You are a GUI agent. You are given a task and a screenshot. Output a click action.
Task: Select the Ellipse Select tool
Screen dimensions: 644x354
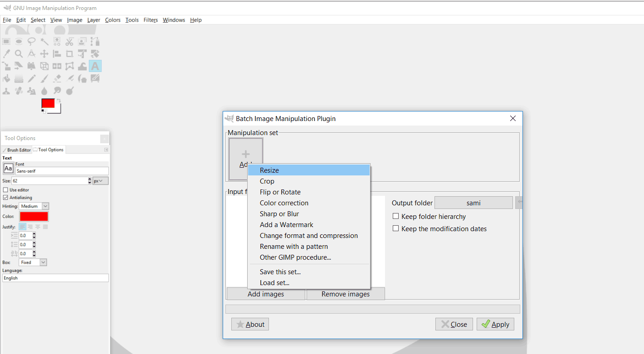[19, 42]
